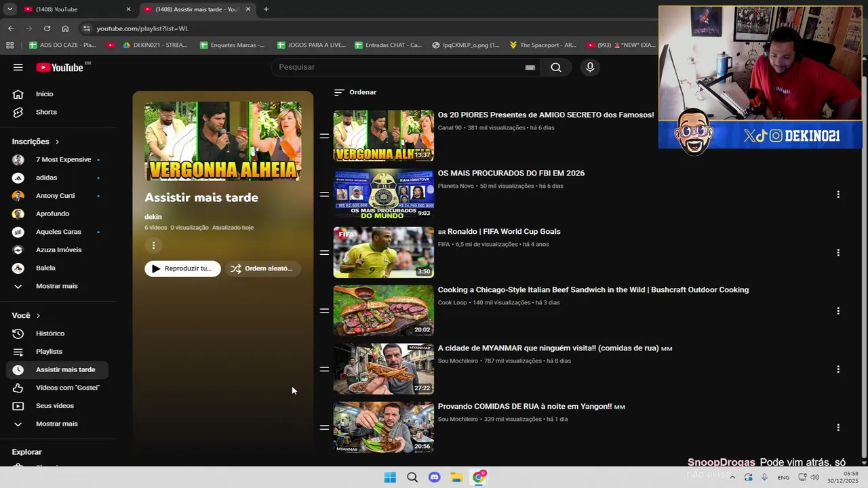Open options for FBI mais procurados video
Screen dimensions: 868x488
tap(838, 194)
